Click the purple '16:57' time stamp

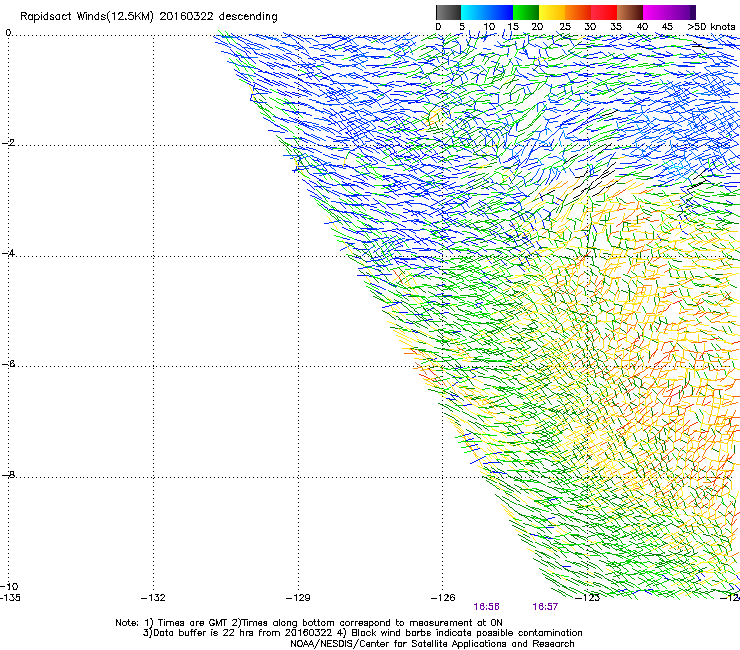[x=546, y=607]
